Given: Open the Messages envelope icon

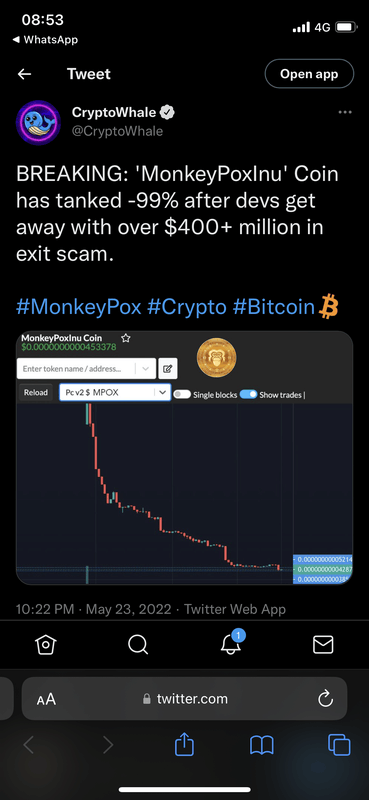Looking at the screenshot, I should pyautogui.click(x=323, y=644).
